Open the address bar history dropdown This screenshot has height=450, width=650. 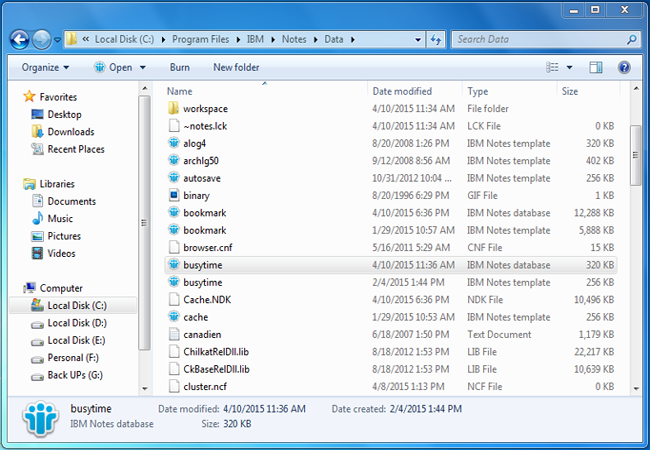[417, 40]
